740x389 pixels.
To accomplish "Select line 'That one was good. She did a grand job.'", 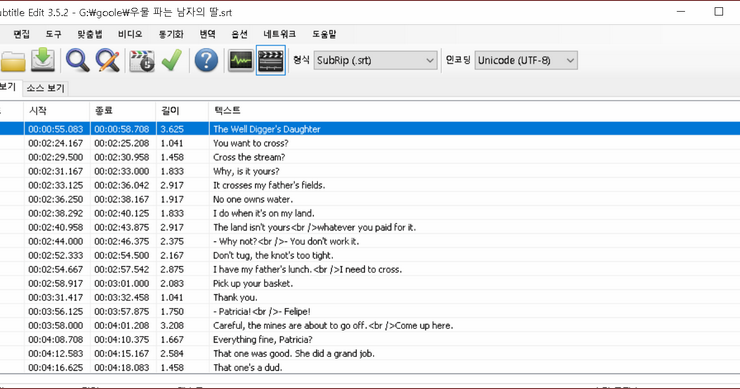I will 370,354.
